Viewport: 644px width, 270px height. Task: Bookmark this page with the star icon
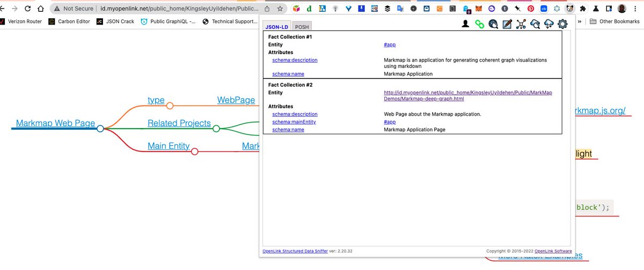[280, 9]
